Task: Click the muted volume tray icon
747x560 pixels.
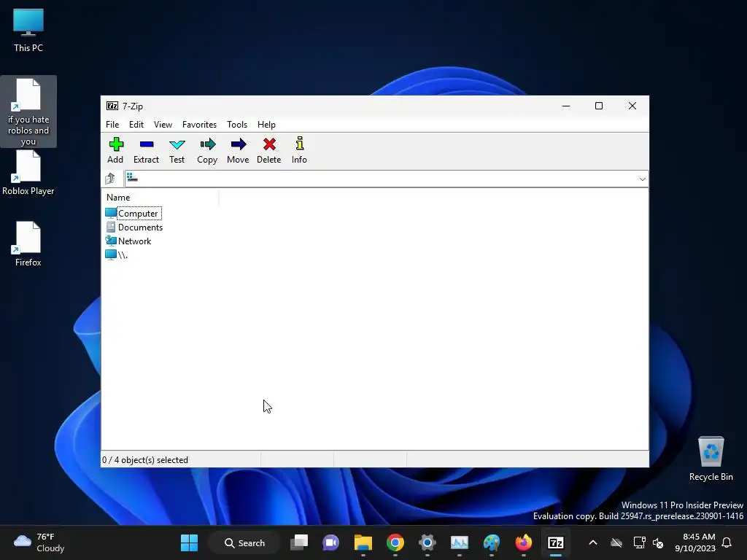Action: [x=658, y=542]
